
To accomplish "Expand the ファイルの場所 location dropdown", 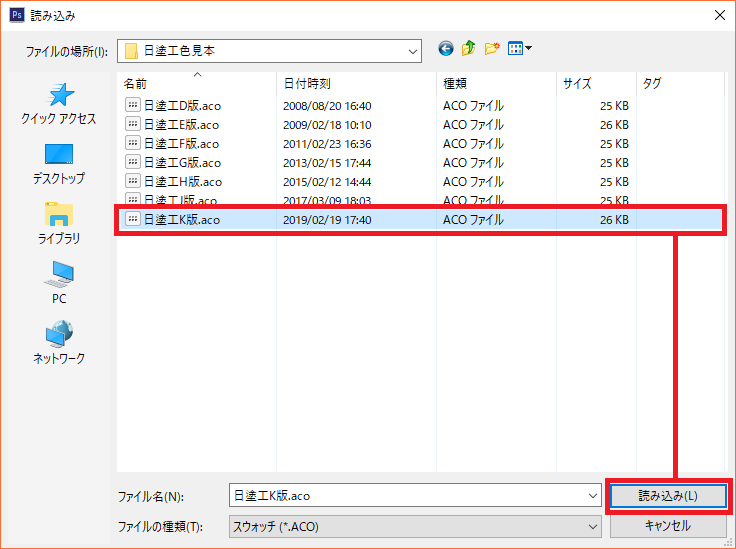I will [413, 51].
